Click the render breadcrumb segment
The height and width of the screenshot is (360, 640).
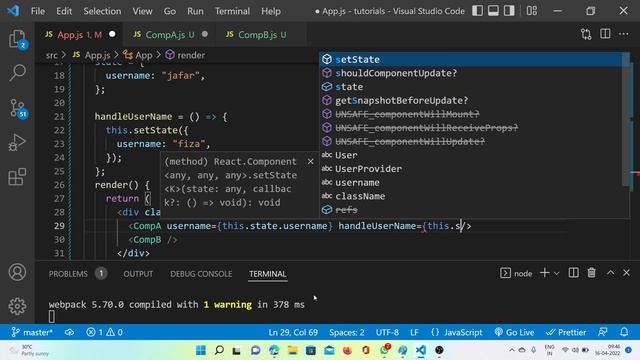[185, 55]
